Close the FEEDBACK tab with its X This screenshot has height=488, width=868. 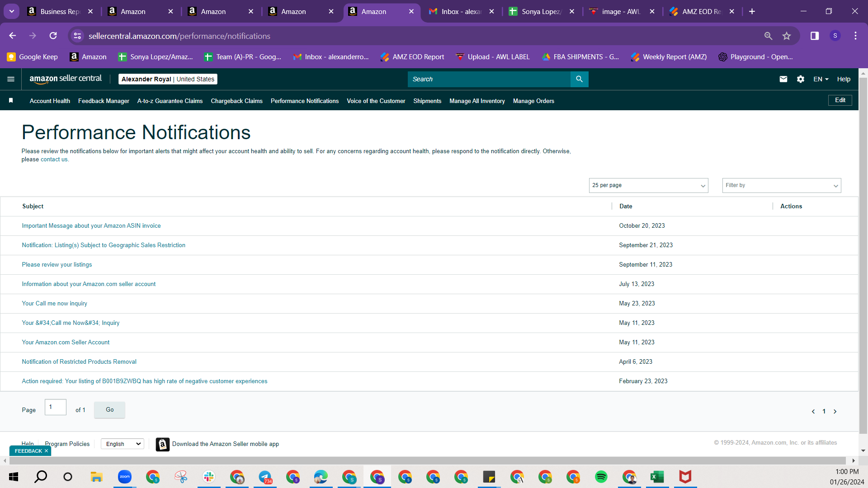[x=46, y=451]
